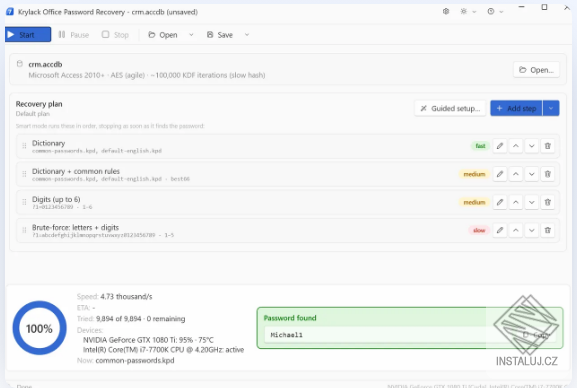Move Digits (up to 6) step down
The image size is (577, 388).
click(532, 202)
